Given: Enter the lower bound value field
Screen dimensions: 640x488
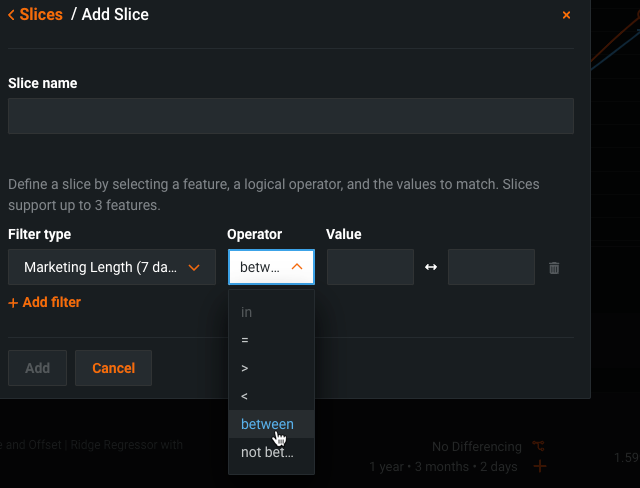Looking at the screenshot, I should click(370, 267).
